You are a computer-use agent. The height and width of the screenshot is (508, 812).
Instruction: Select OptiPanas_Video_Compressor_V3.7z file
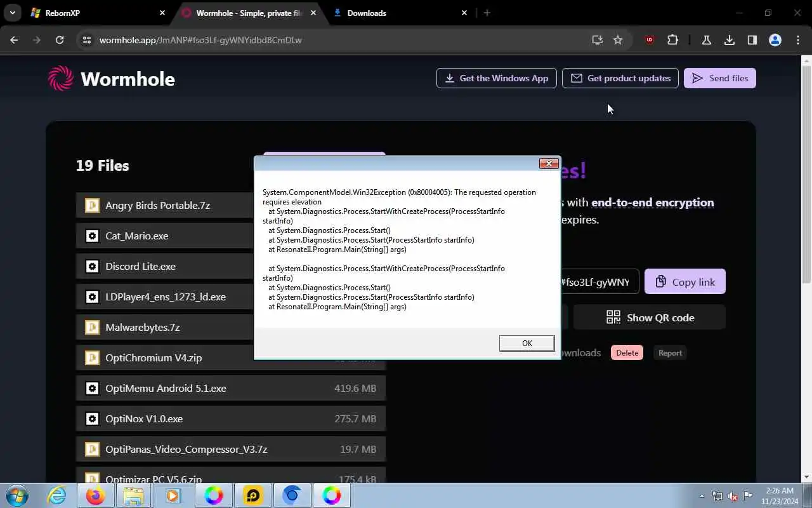(x=231, y=449)
